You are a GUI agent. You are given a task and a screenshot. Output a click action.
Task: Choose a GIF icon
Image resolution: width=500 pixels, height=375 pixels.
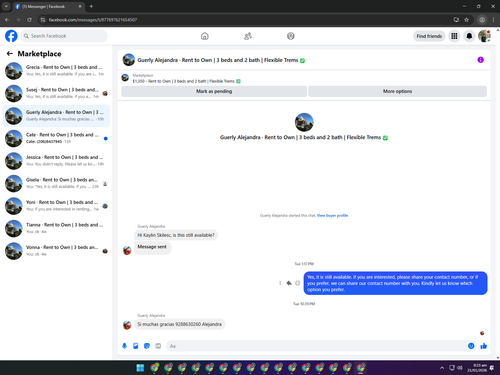(158, 346)
